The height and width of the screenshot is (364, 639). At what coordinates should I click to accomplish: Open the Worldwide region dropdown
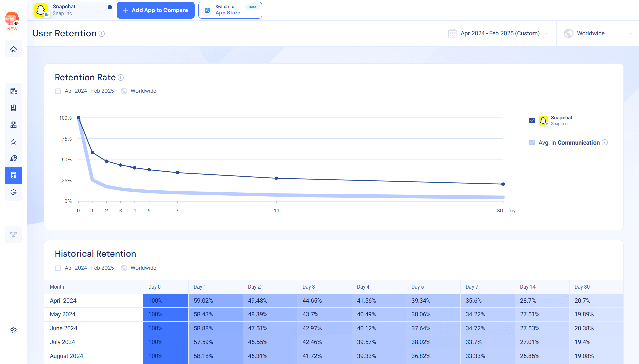[597, 33]
